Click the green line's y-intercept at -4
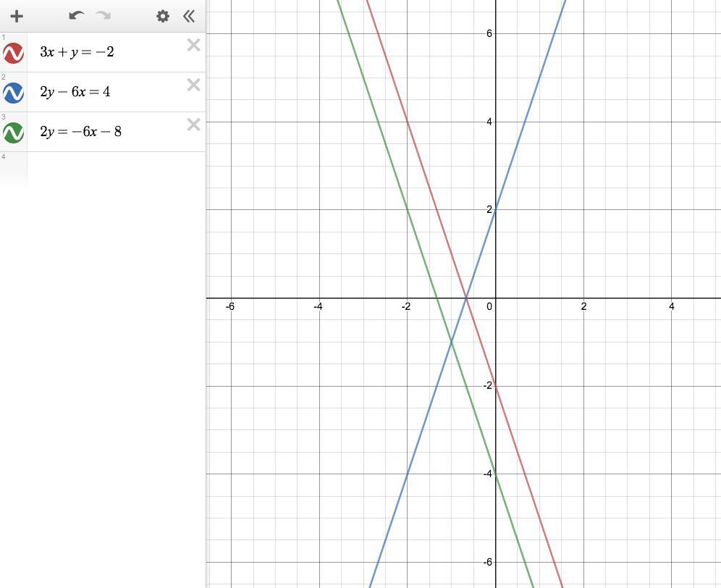 (x=496, y=474)
